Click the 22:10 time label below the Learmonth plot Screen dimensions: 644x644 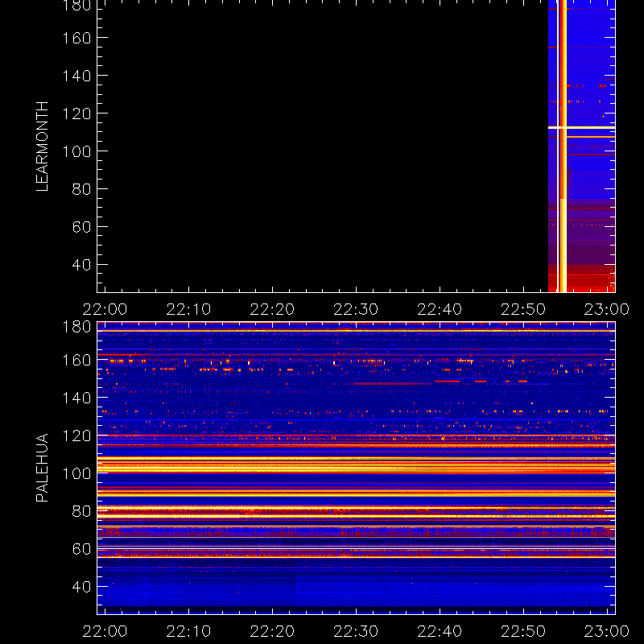coord(188,309)
